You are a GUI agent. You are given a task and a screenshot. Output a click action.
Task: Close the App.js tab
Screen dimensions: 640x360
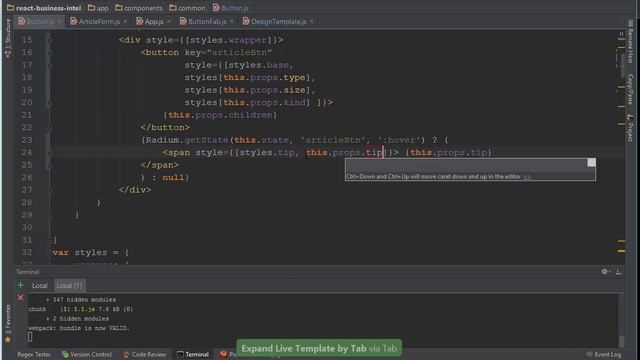click(169, 21)
